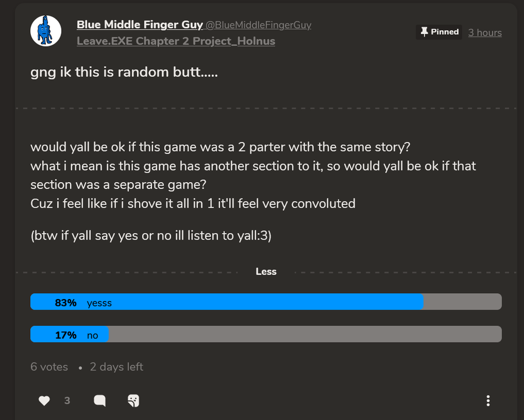Screen dimensions: 524x420
Task: Vote for the 'yesss' poll option
Action: (265, 302)
